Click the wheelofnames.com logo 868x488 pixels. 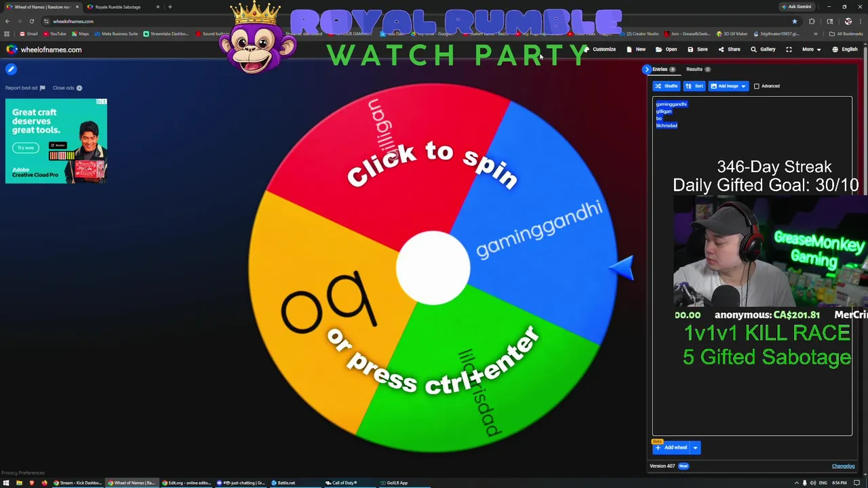[44, 49]
